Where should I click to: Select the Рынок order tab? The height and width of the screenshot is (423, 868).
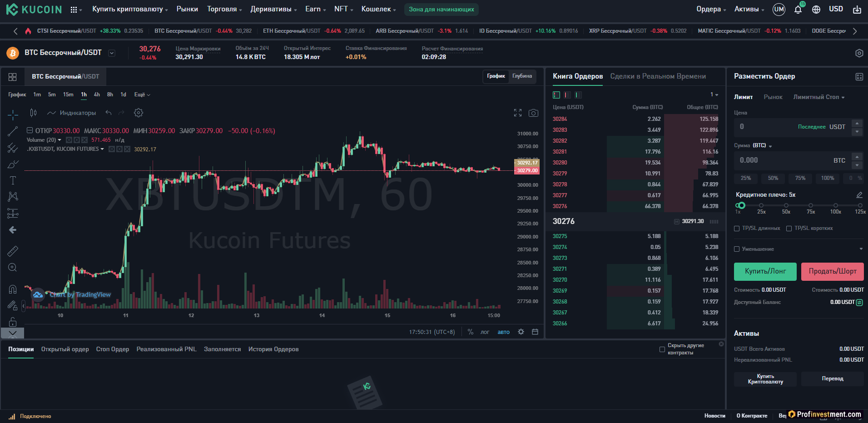[773, 97]
